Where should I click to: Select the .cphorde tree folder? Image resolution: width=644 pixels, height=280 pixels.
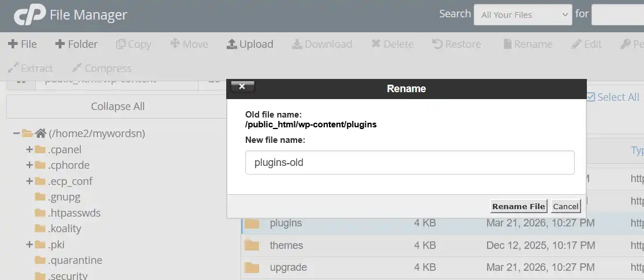pyautogui.click(x=69, y=165)
